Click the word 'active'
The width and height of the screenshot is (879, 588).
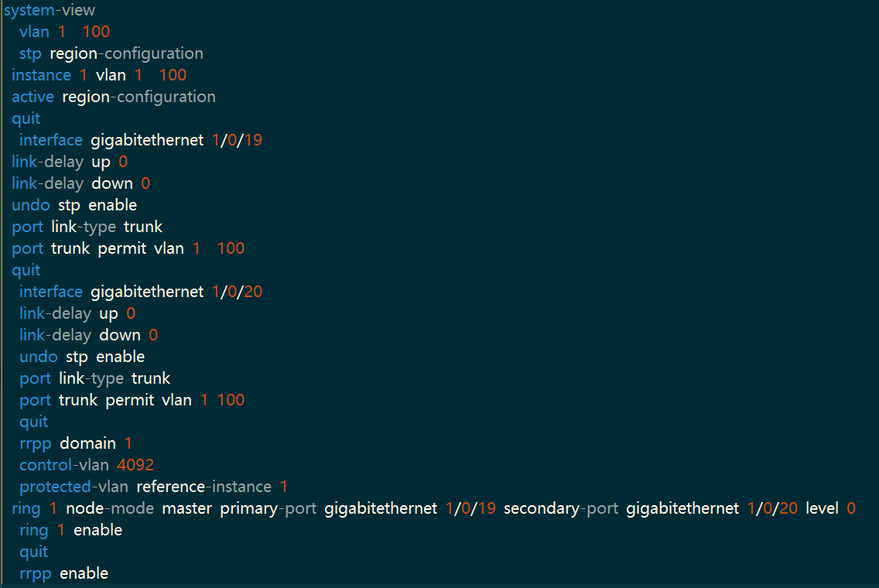(x=32, y=97)
